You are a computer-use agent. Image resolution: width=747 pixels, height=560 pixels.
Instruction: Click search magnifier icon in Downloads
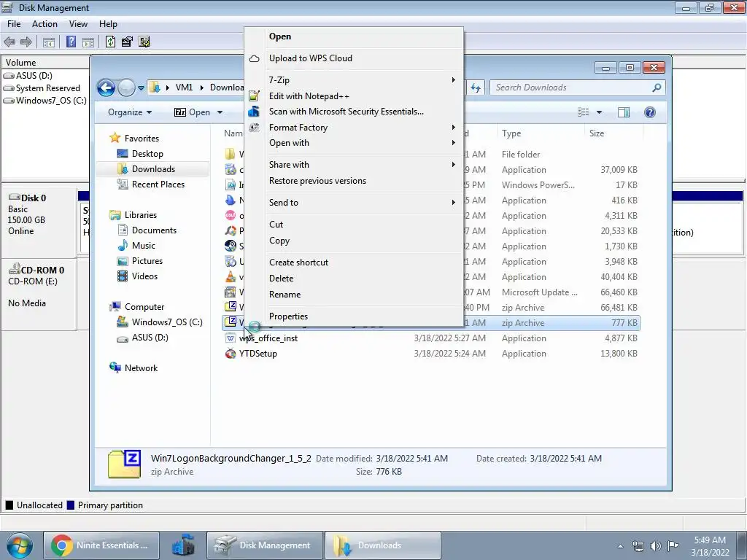657,87
